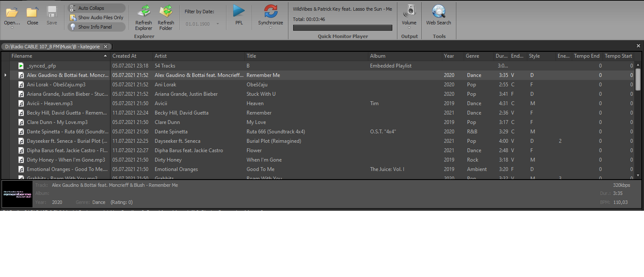Expand the Filter by Date dropdown
The image size is (644, 277).
tap(218, 24)
